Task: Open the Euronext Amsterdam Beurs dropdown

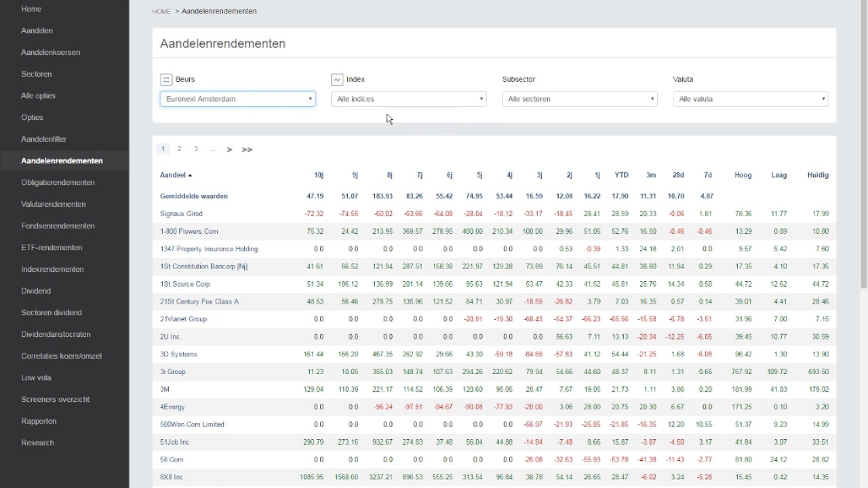Action: [237, 99]
